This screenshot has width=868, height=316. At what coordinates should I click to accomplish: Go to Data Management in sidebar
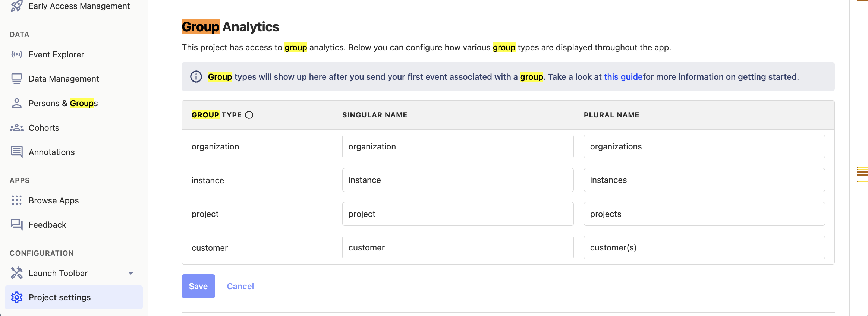64,79
